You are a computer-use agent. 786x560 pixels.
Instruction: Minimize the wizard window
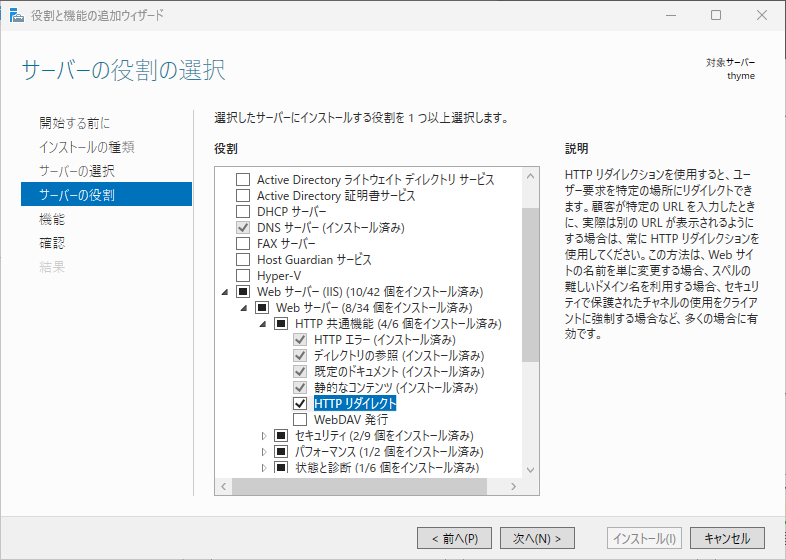[x=671, y=15]
